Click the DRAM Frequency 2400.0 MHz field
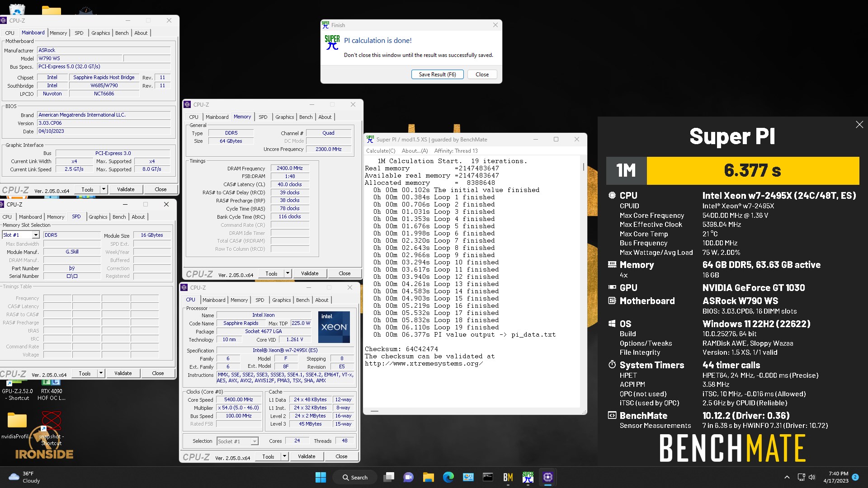868x488 pixels. [x=290, y=168]
